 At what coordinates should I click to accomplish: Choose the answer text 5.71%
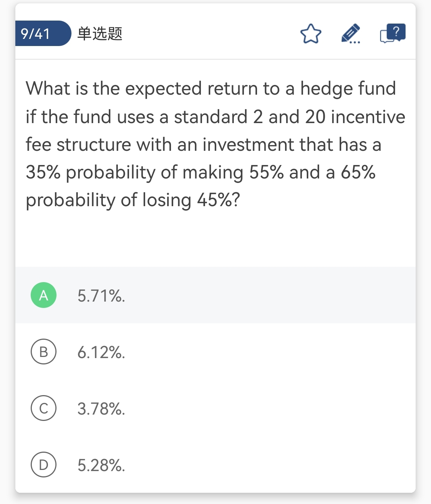pos(101,296)
